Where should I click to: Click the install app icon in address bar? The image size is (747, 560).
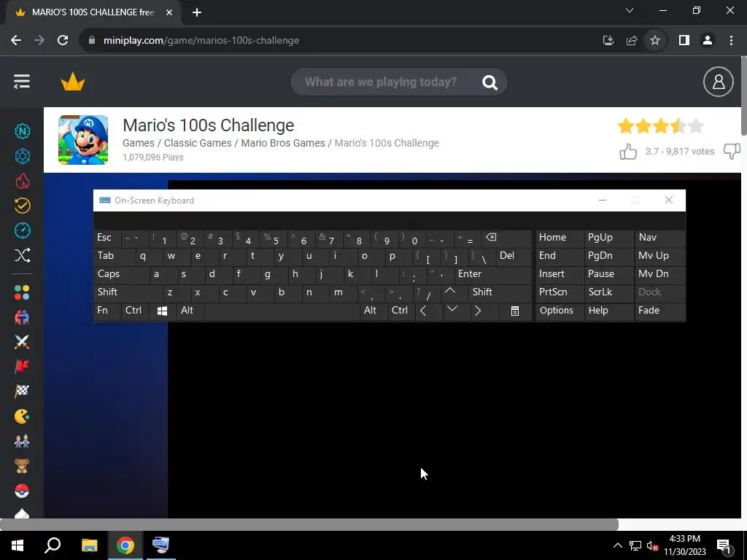[608, 41]
